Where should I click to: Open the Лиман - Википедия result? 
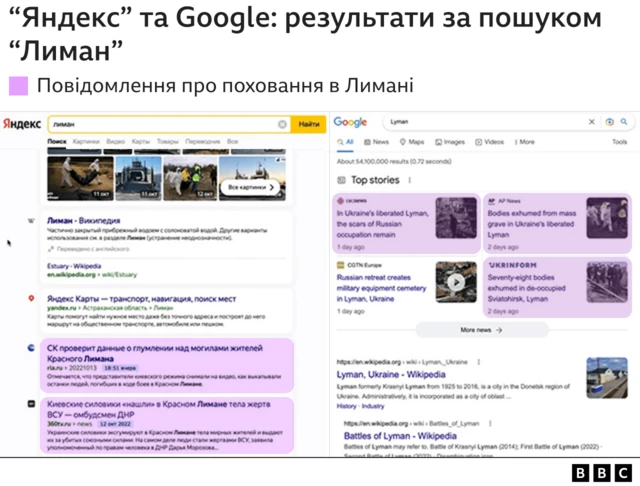[x=84, y=220]
